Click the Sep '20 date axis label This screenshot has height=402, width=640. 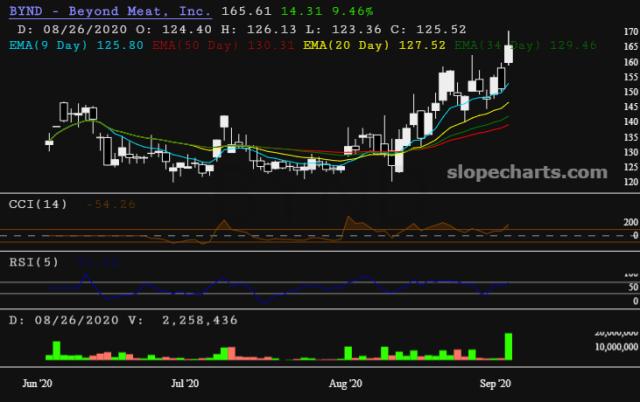[495, 384]
